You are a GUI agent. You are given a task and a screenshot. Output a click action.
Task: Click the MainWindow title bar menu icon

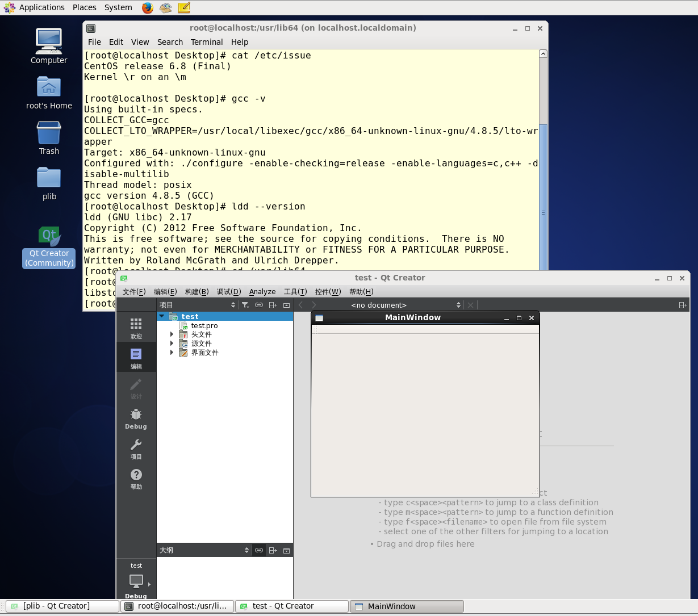pyautogui.click(x=319, y=318)
